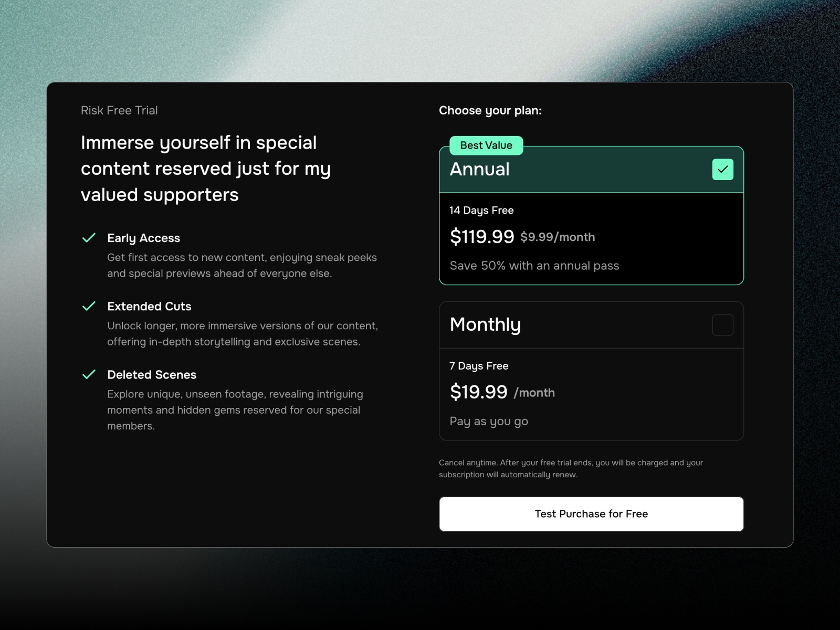
Task: Click the $119.99 annual price
Action: (x=482, y=236)
